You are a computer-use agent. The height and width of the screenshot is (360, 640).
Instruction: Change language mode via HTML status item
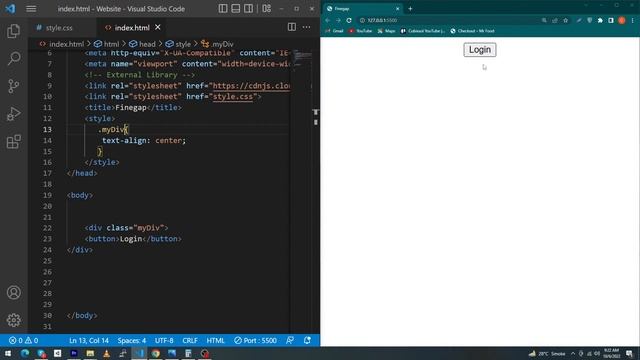[x=216, y=340]
